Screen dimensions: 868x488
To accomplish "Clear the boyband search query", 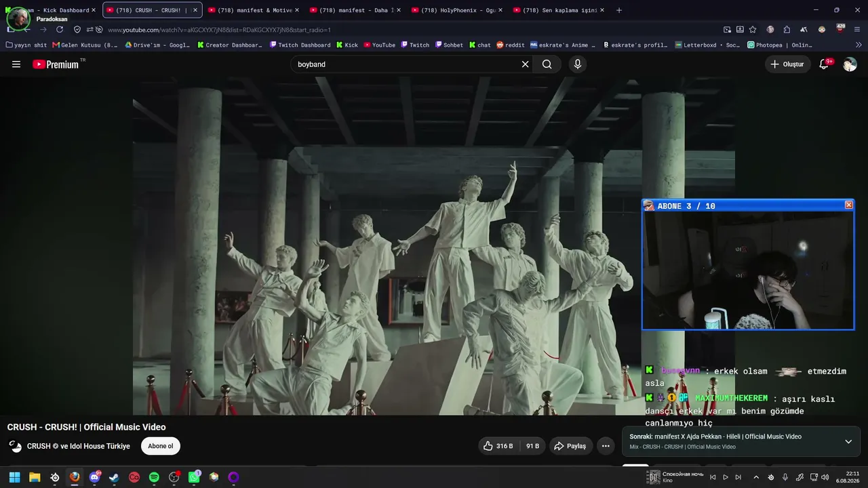I will point(525,64).
